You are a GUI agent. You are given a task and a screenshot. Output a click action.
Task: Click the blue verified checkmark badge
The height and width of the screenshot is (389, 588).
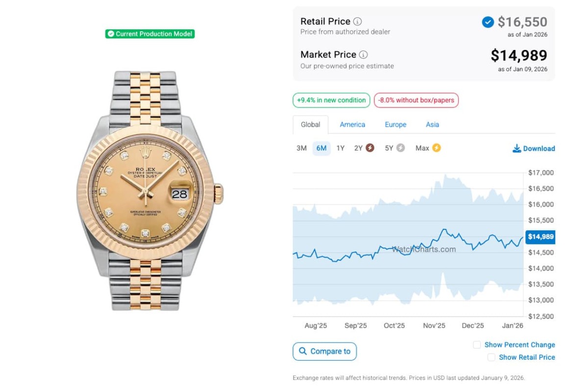click(x=488, y=22)
